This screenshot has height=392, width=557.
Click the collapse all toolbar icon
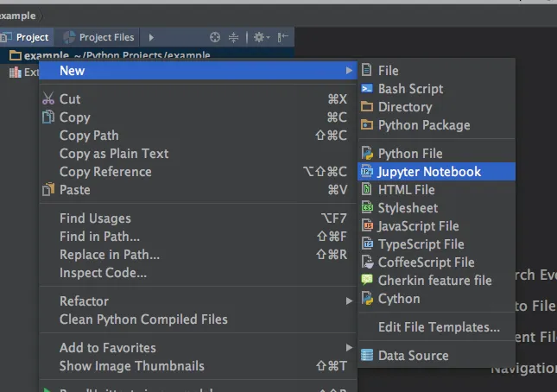coord(233,37)
